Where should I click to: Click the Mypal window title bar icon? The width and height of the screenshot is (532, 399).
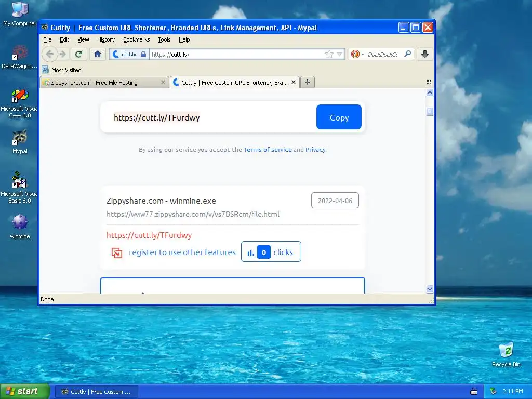click(x=45, y=27)
